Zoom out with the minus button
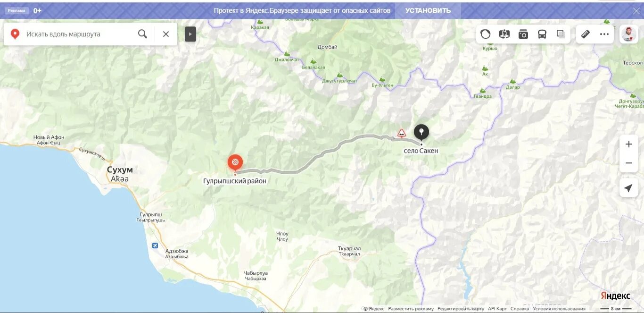The width and height of the screenshot is (644, 313). coord(628,163)
